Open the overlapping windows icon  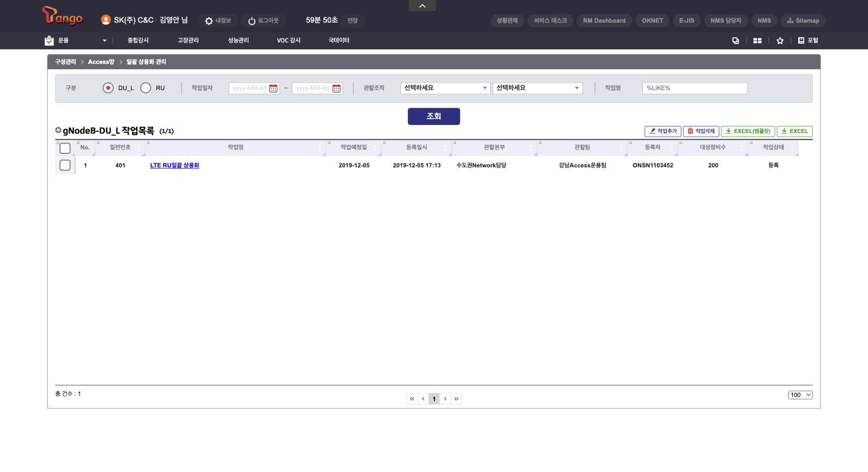(x=735, y=41)
